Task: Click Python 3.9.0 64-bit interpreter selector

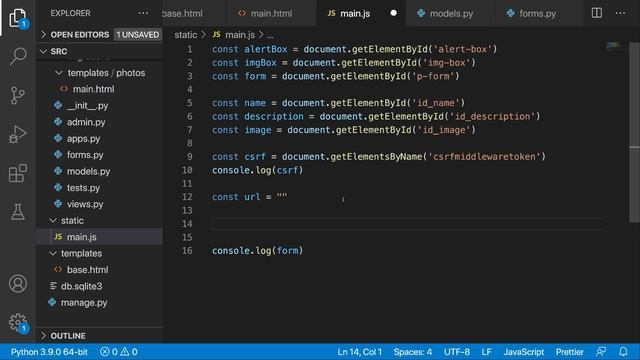Action: point(49,351)
